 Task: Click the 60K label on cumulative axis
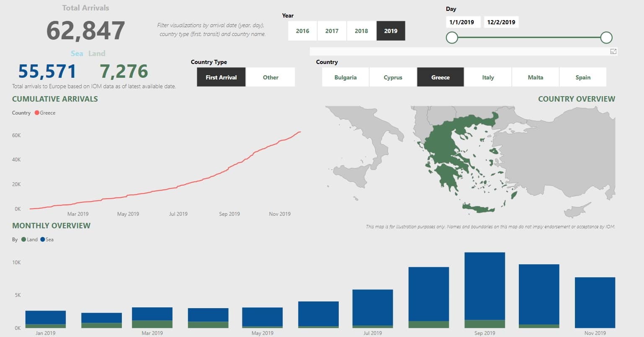16,135
